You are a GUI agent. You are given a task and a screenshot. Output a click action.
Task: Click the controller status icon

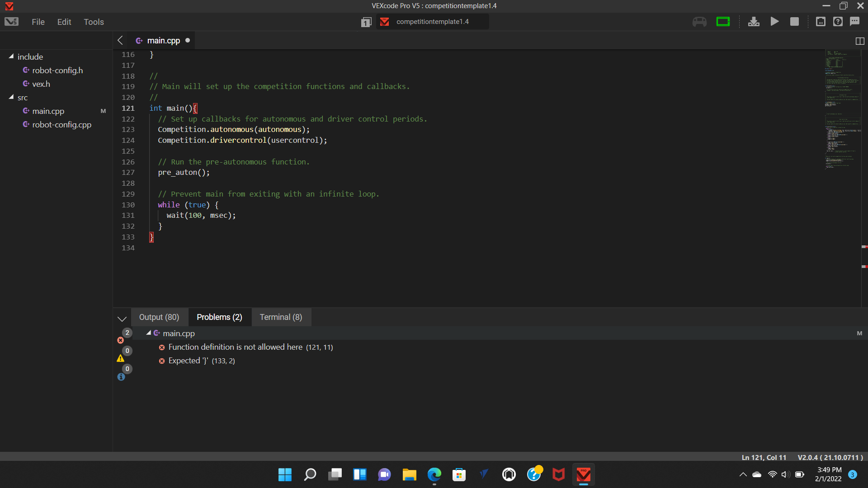[699, 22]
